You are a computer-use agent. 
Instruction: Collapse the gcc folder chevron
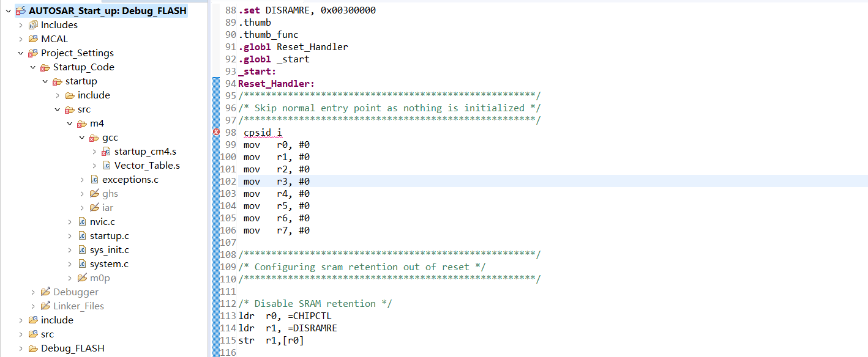click(x=81, y=137)
